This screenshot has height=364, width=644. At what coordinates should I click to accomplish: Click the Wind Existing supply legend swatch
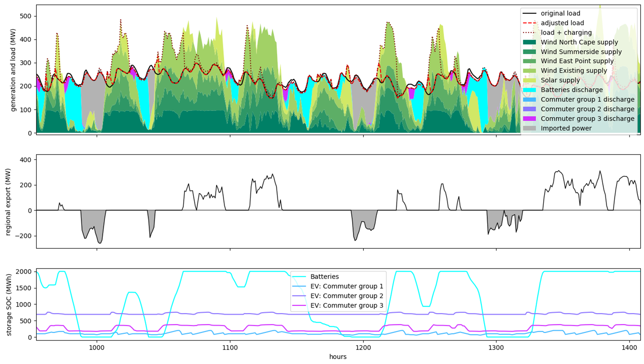(x=529, y=71)
